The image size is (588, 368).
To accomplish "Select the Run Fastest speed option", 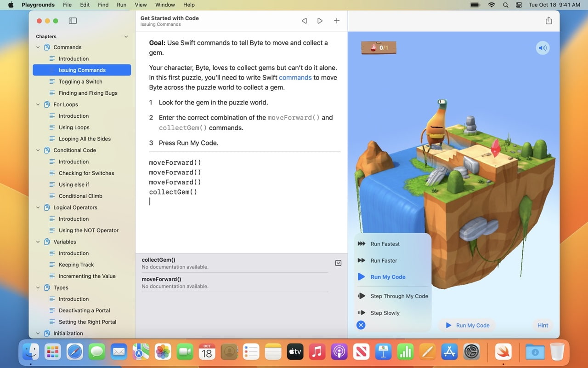I will [x=385, y=244].
